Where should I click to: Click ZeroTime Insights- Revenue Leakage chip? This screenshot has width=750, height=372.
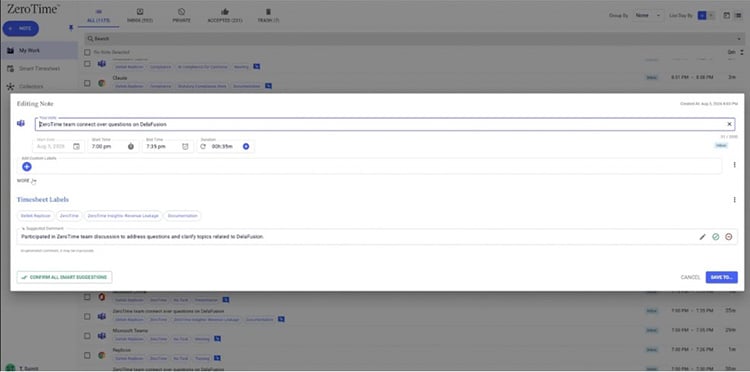[123, 216]
